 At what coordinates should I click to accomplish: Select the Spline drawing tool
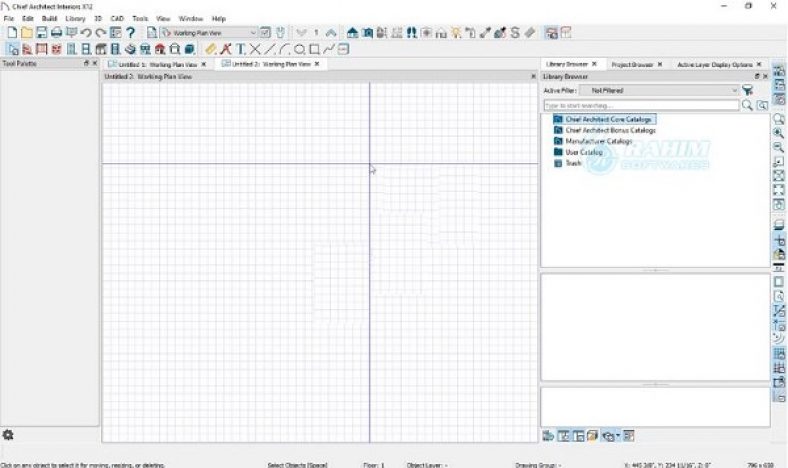pyautogui.click(x=329, y=49)
